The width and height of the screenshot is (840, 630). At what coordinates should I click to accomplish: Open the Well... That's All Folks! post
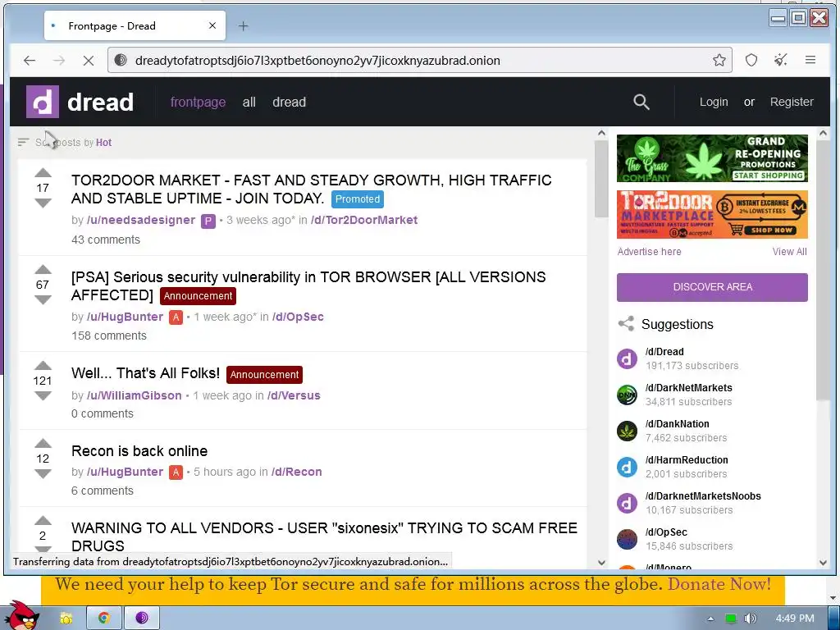click(x=146, y=373)
